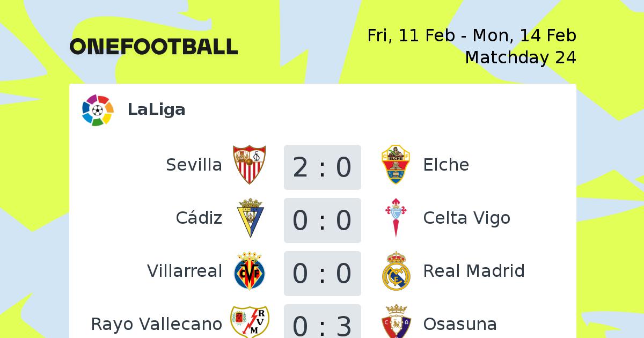Click the Fri, 11 Feb - Mon, 14 Feb date range
Screen dimensions: 644x338
pyautogui.click(x=472, y=36)
